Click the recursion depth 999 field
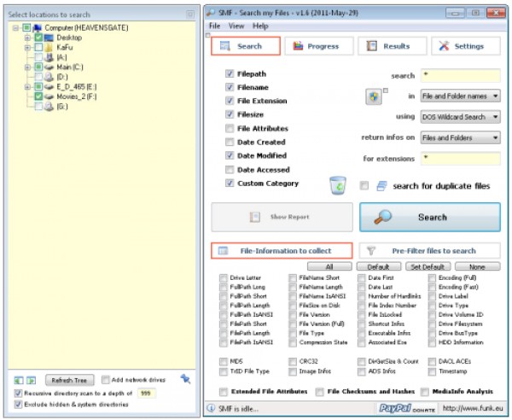This screenshot has width=512, height=420. 146,393
